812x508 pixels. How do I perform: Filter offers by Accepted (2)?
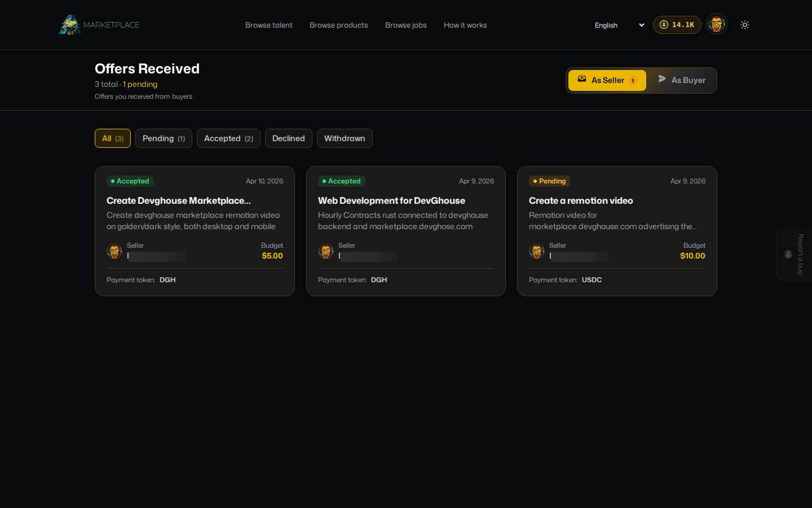pos(228,138)
